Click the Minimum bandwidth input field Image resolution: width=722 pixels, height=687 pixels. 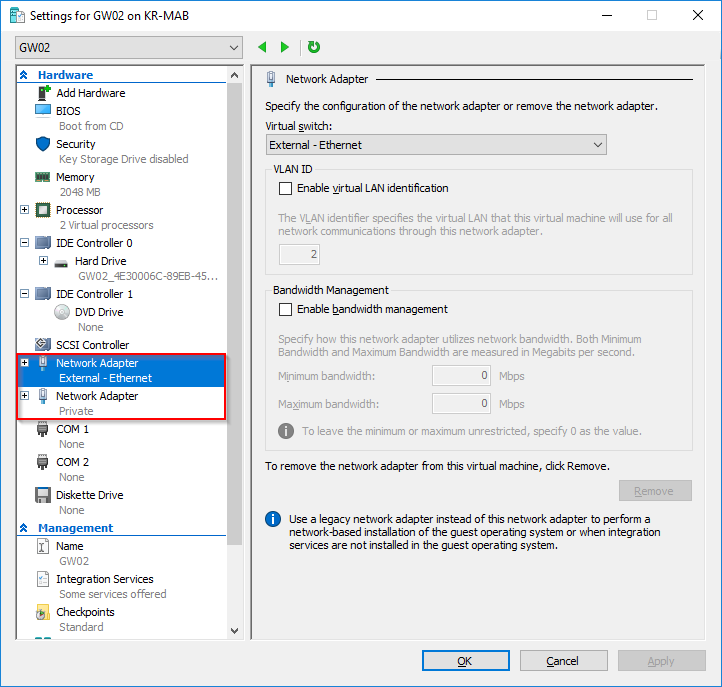[461, 376]
